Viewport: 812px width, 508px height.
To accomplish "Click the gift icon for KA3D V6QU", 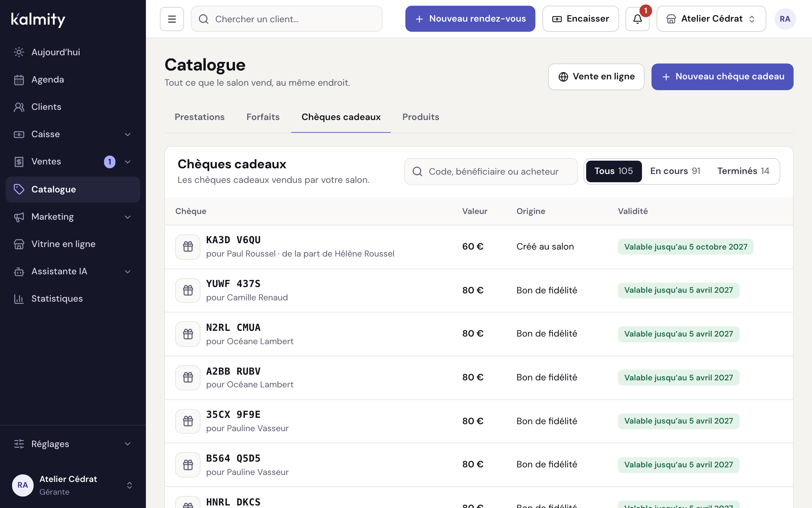I will (188, 247).
